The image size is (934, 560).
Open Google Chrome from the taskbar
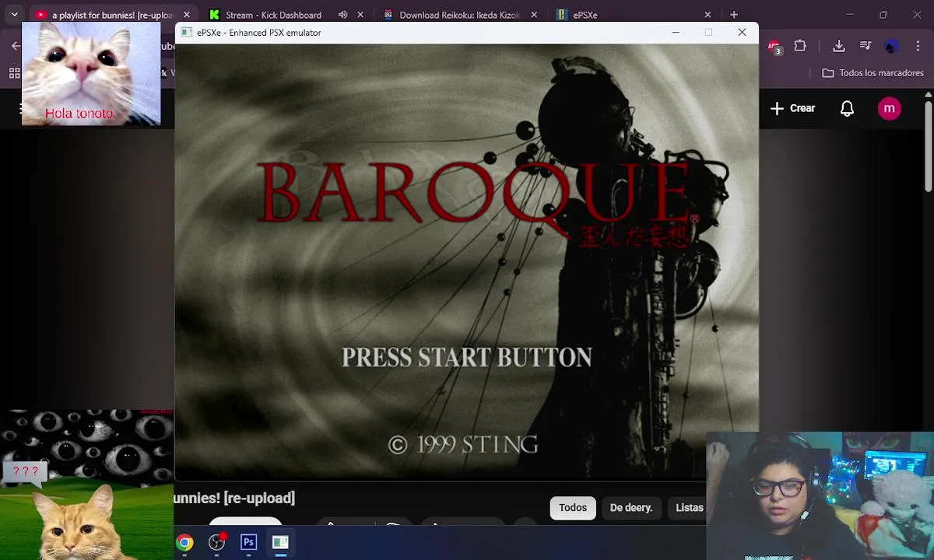coord(184,542)
